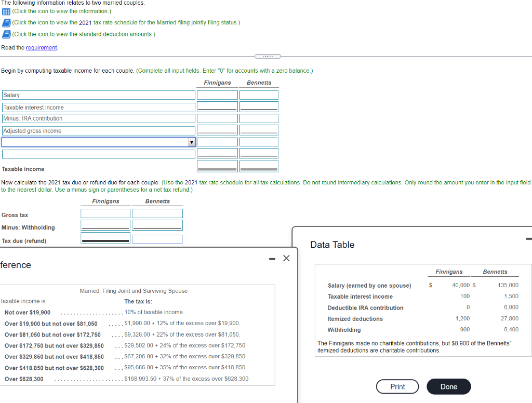Minimize the tax rate Reference popup
The width and height of the screenshot is (532, 403).
pos(272,259)
